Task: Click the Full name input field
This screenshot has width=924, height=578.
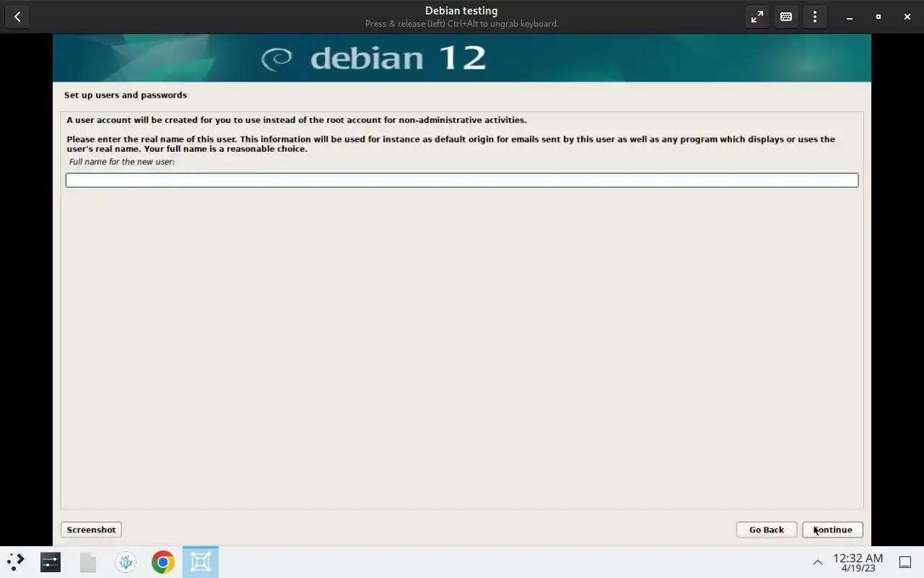Action: click(462, 180)
